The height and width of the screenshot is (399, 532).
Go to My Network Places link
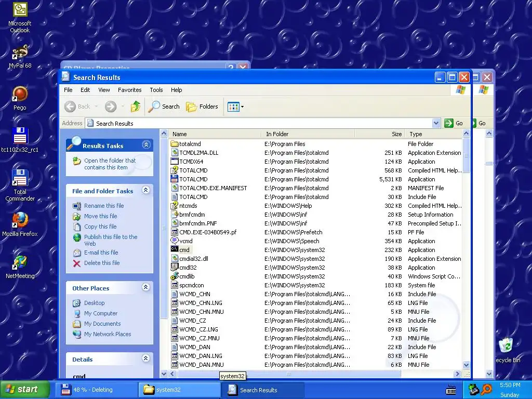108,334
